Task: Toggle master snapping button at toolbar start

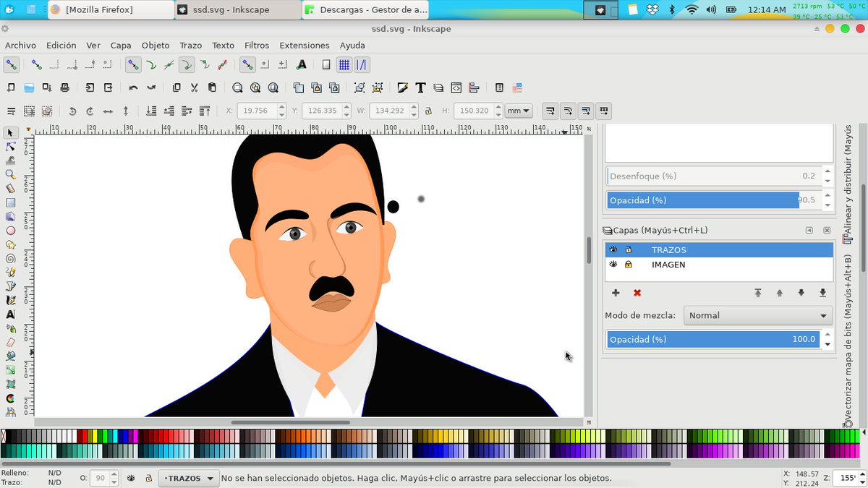Action: tap(11, 64)
